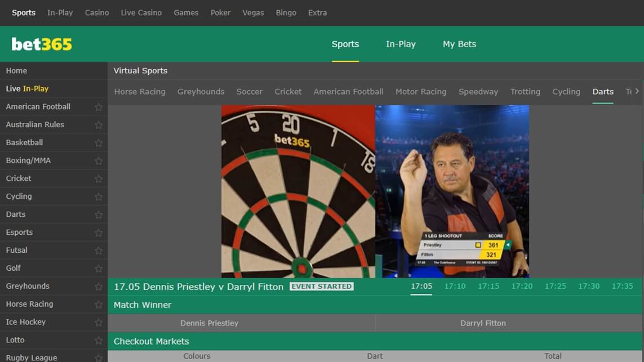The width and height of the screenshot is (644, 362).
Task: Toggle the Futsal favorite star
Action: [99, 251]
